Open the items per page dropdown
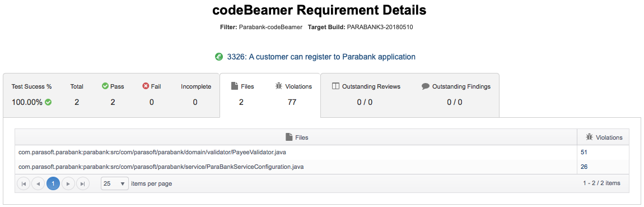The width and height of the screenshot is (644, 207). tap(115, 183)
